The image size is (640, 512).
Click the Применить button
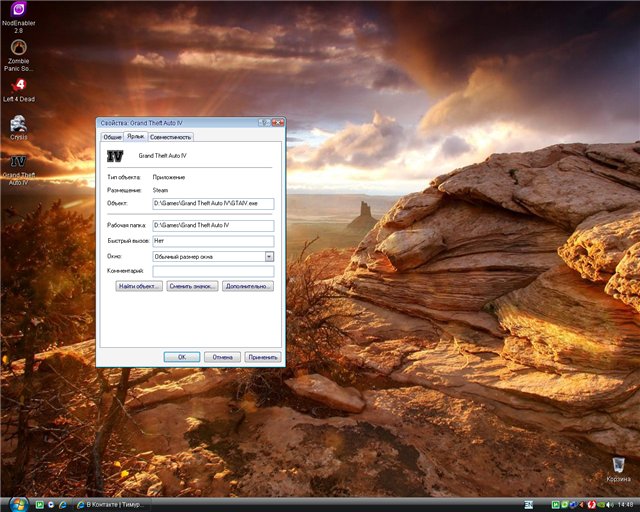click(263, 357)
